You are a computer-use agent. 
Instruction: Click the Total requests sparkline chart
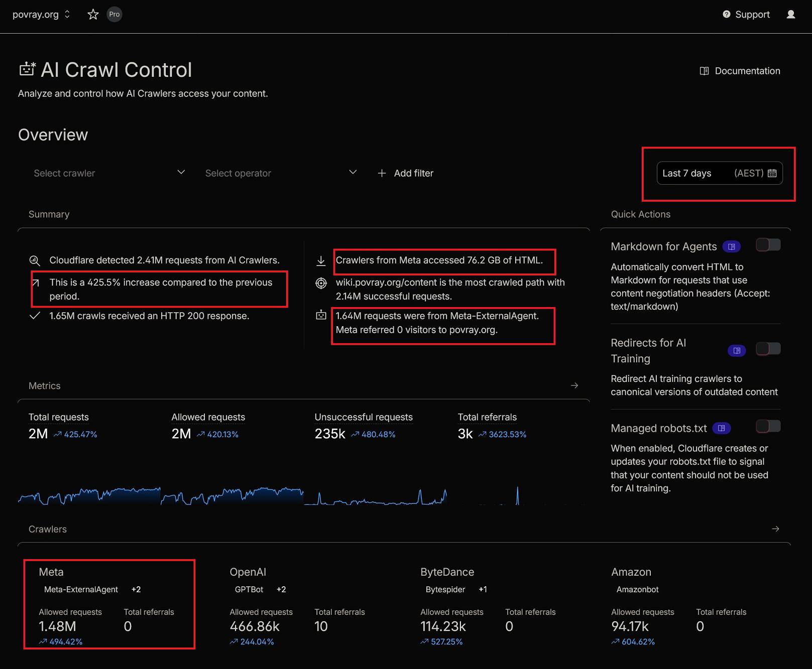point(89,495)
